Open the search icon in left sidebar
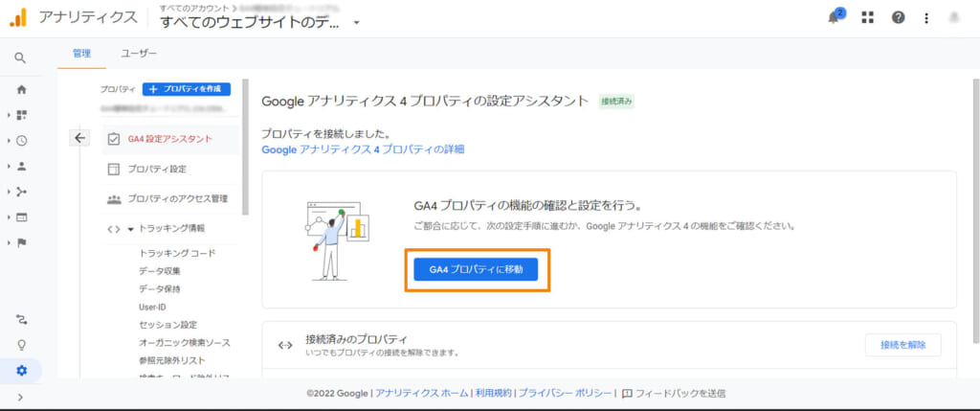The width and height of the screenshot is (980, 411). coord(21,57)
